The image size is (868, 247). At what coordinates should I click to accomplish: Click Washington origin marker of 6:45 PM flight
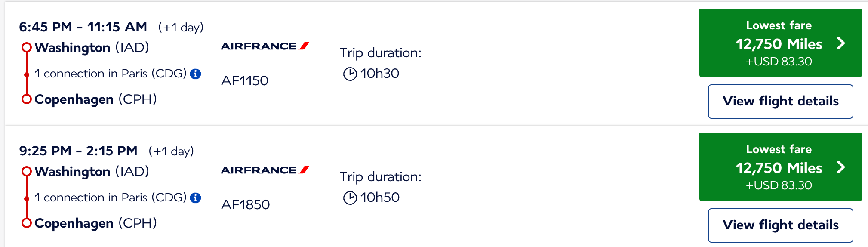click(27, 47)
